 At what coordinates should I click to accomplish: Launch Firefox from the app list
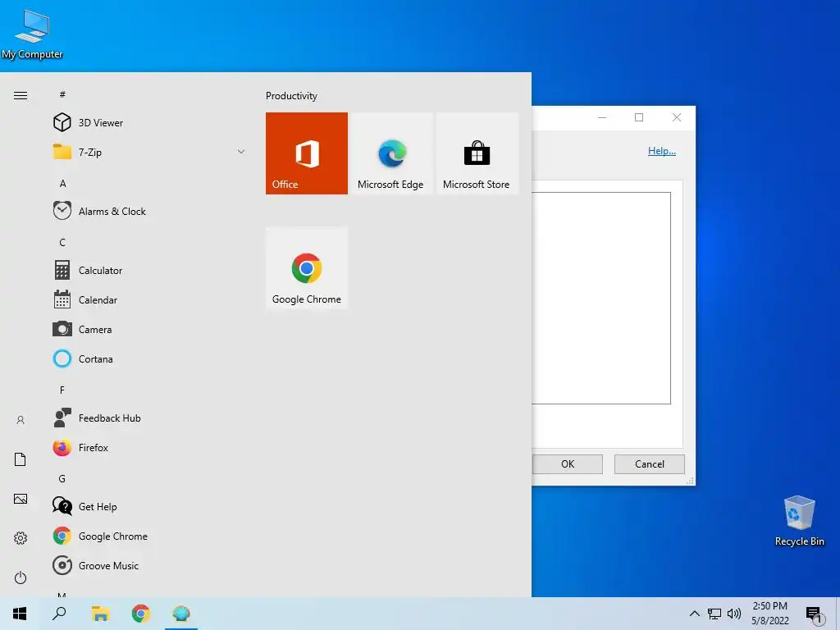pyautogui.click(x=150, y=447)
